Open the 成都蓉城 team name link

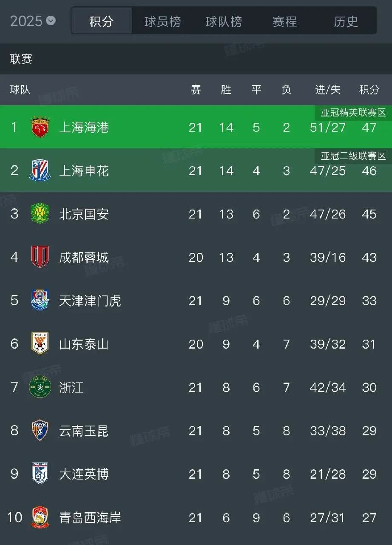tap(84, 257)
